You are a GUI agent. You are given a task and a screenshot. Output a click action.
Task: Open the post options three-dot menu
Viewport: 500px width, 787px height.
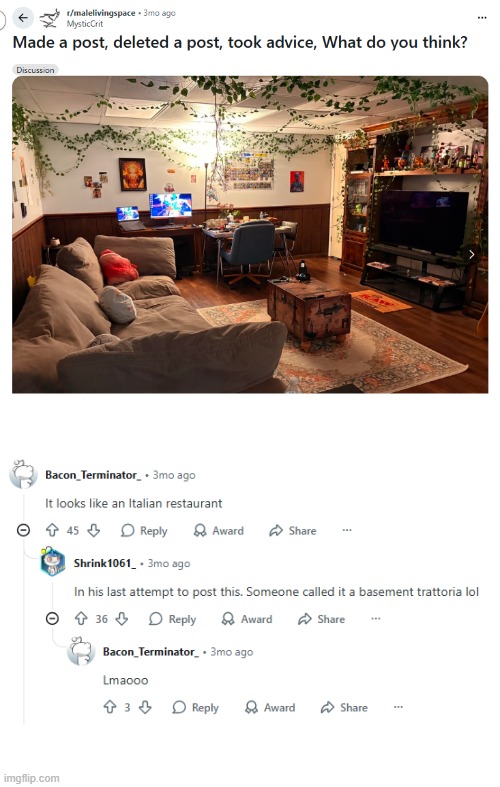point(482,18)
